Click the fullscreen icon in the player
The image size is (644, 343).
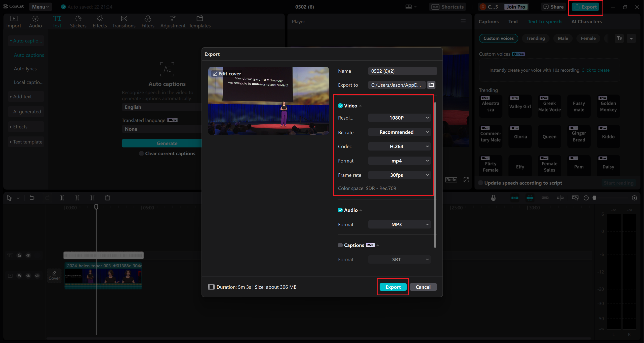click(x=466, y=180)
